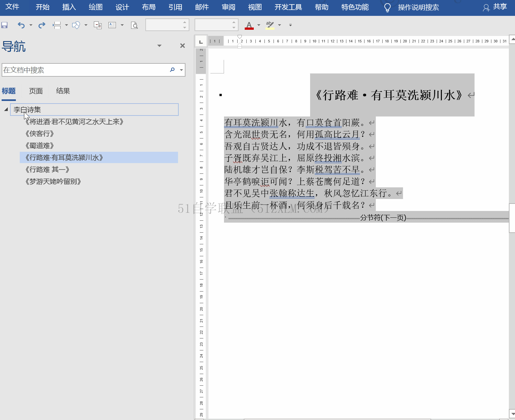Click the lightbulb Tell Me icon
This screenshot has width=515, height=420.
[x=387, y=7]
